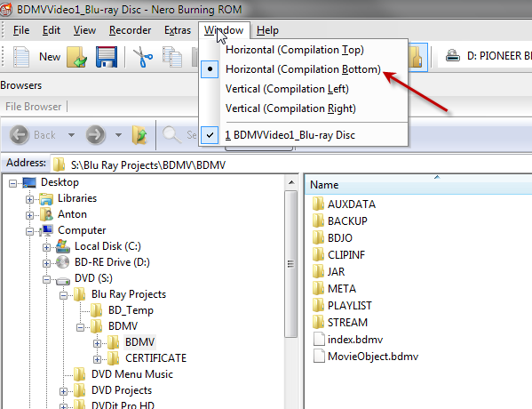Open the Recorder menu
Viewport: 532px width, 409px height.
[130, 30]
